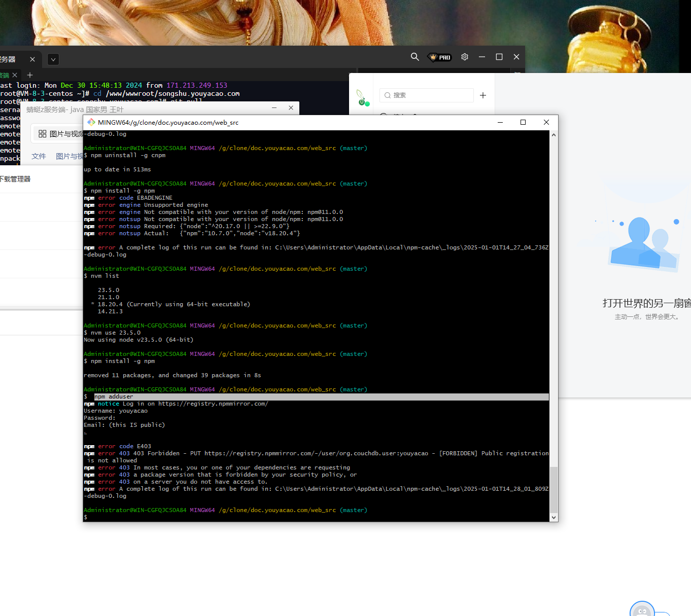This screenshot has width=691, height=616.
Task: Click the 搜索 search field in chat app
Action: point(427,95)
